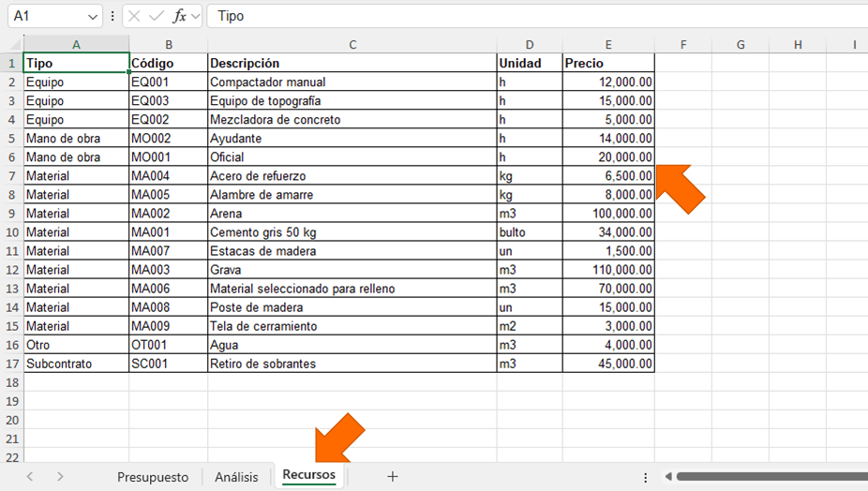Select column F header

[683, 45]
